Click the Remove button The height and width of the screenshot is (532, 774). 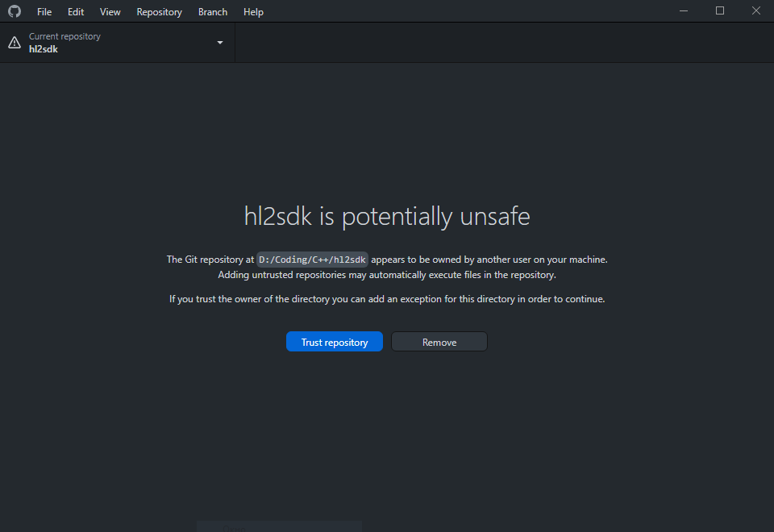click(x=439, y=341)
